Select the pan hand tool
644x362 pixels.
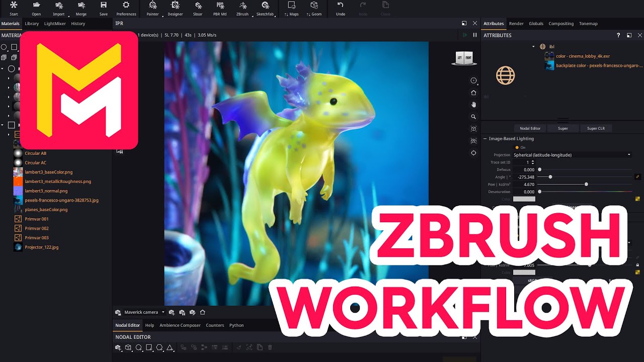click(473, 105)
